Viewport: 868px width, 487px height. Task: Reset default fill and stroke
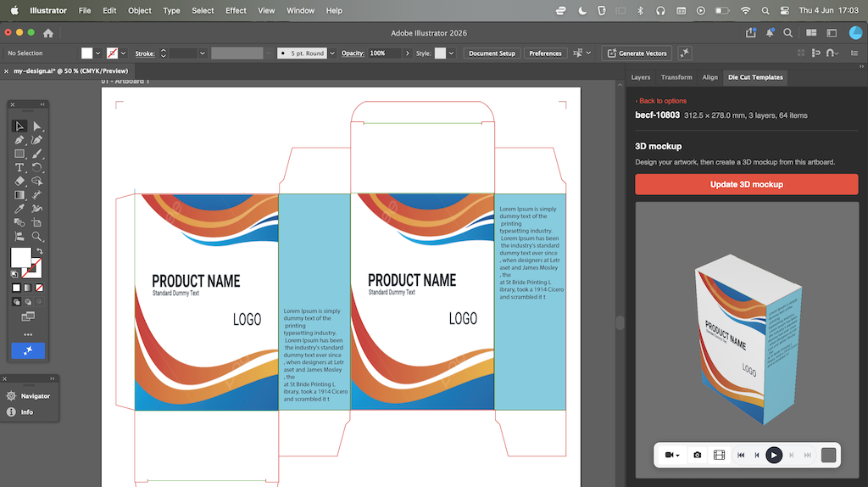(x=14, y=274)
